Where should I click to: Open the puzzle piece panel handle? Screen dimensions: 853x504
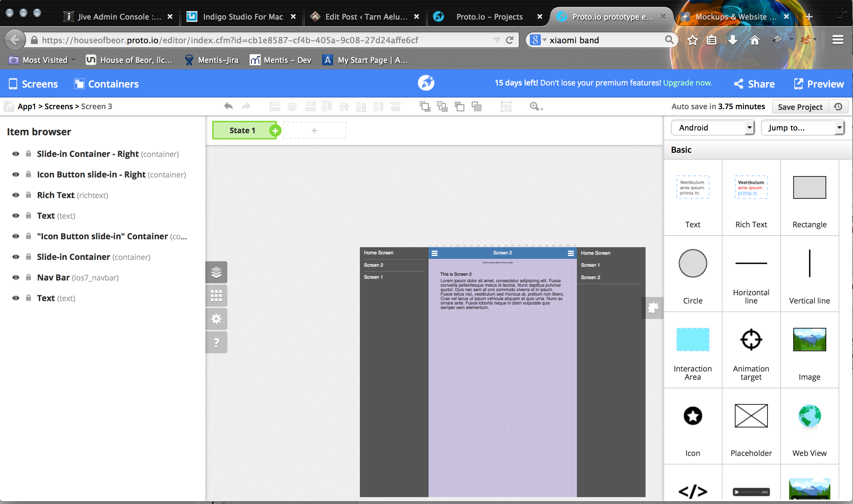[652, 308]
